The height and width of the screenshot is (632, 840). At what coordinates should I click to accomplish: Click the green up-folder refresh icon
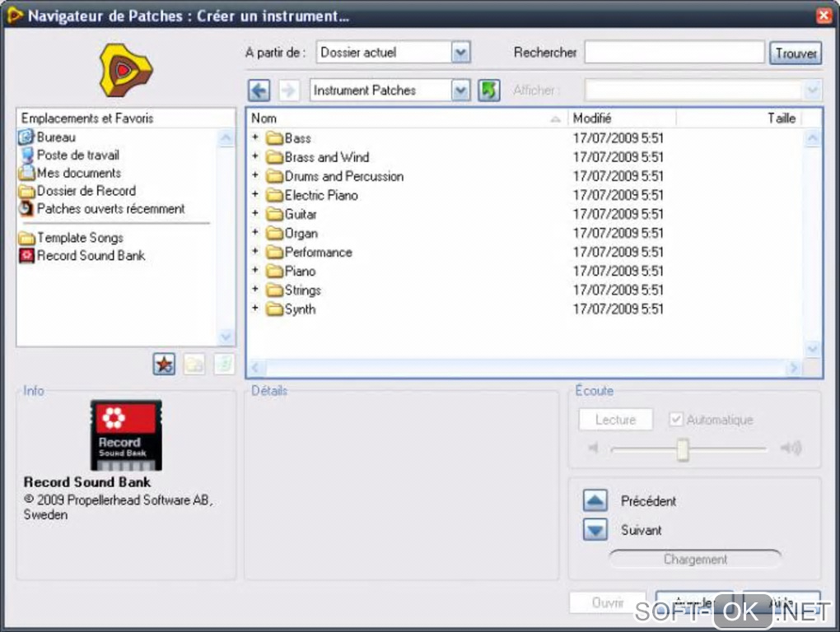point(488,91)
